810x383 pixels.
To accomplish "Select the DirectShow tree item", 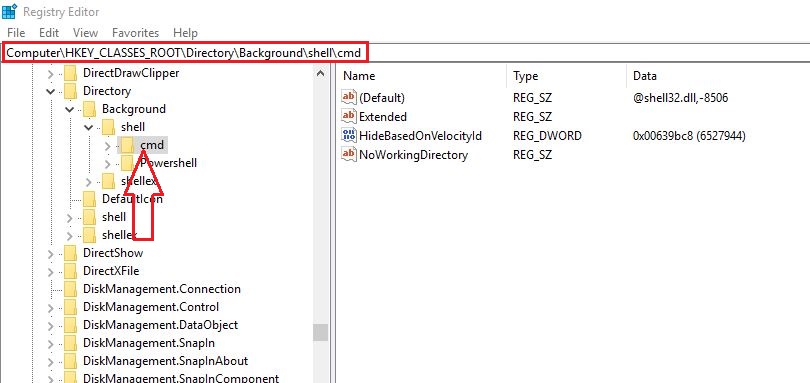I will tap(113, 253).
